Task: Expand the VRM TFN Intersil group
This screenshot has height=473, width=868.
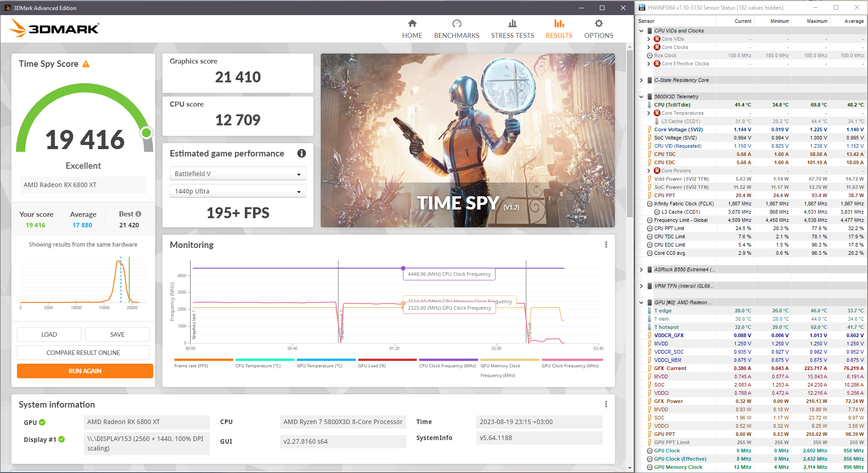Action: click(x=641, y=286)
